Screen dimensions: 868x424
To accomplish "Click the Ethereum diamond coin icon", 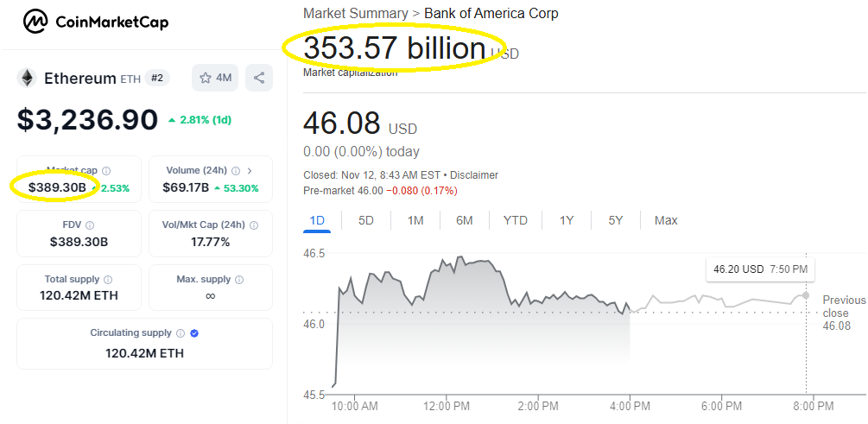I will tap(27, 78).
